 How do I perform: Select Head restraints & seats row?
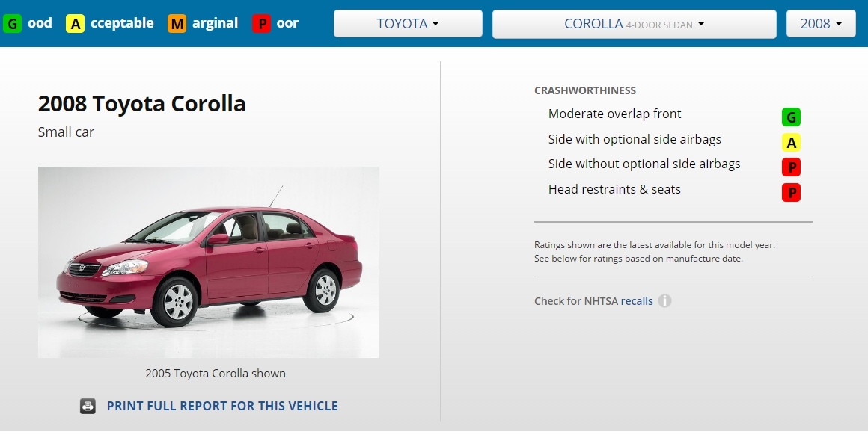point(673,190)
